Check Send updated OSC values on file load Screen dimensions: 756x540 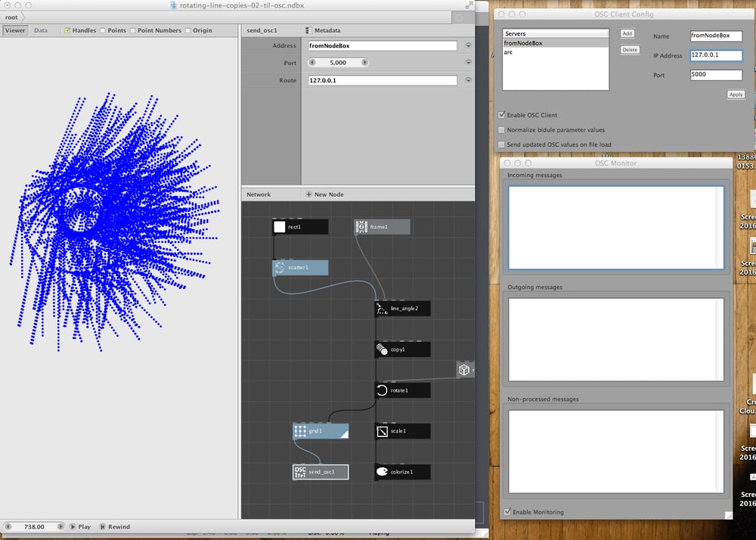[x=501, y=144]
